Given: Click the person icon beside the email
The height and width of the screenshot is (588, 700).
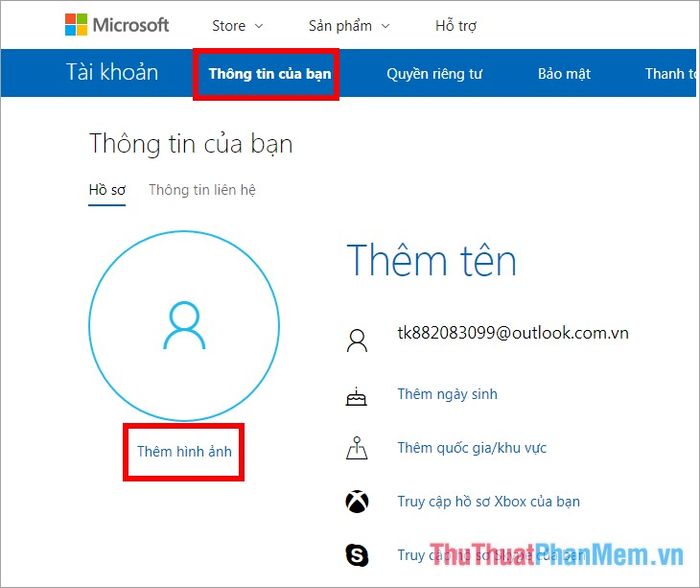Looking at the screenshot, I should (357, 341).
